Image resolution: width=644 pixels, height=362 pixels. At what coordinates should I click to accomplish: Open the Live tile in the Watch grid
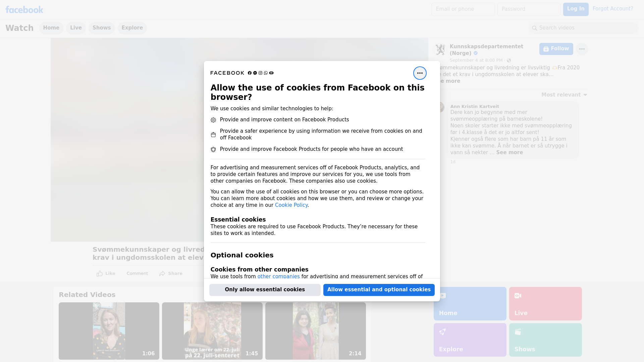click(545, 304)
